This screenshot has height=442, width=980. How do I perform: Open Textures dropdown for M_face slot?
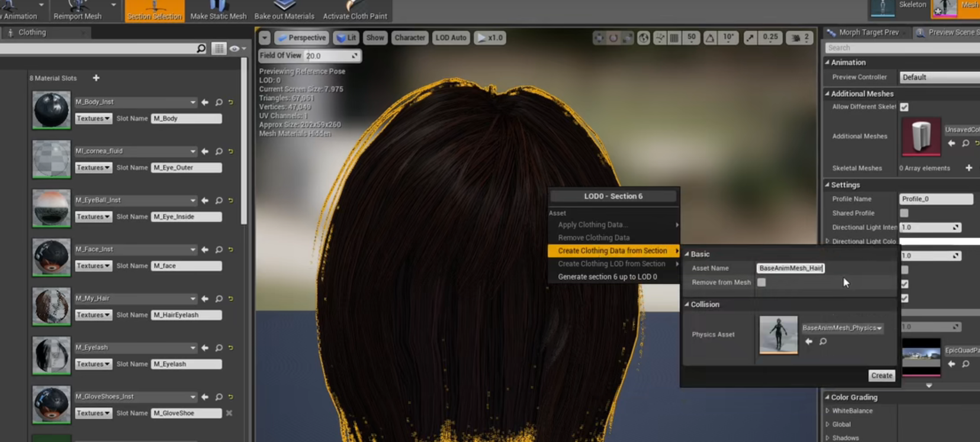tap(93, 266)
